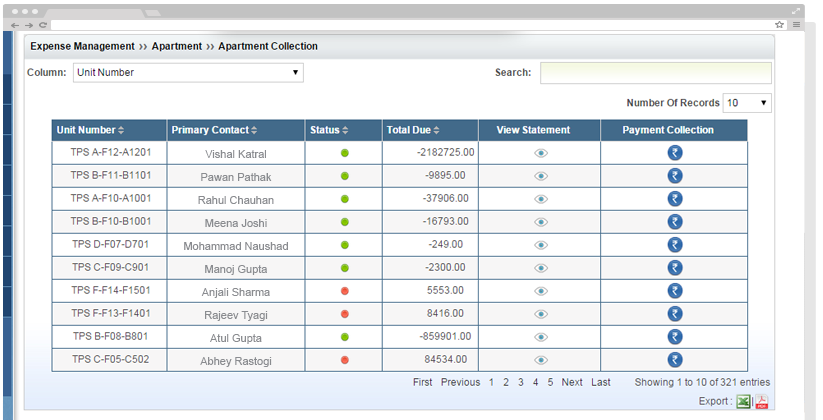
Task: Go to the Next page
Action: click(572, 382)
